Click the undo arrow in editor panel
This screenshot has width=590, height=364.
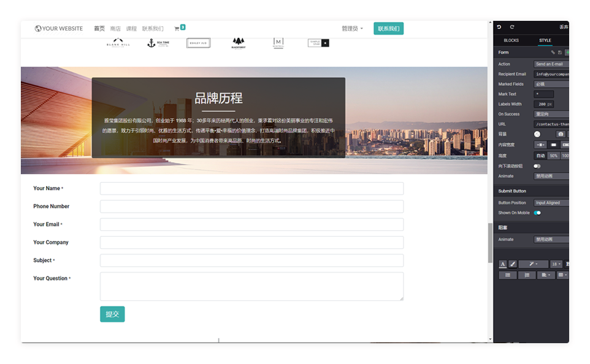pos(499,27)
